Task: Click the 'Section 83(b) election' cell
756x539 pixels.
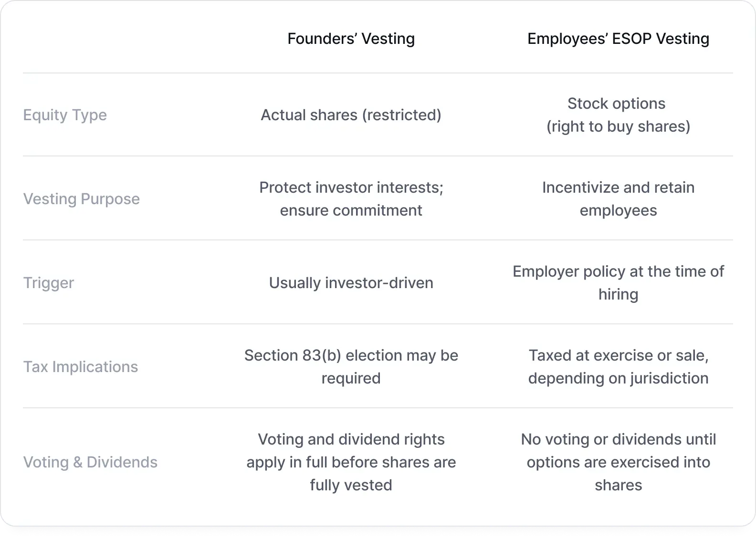Action: pyautogui.click(x=351, y=367)
